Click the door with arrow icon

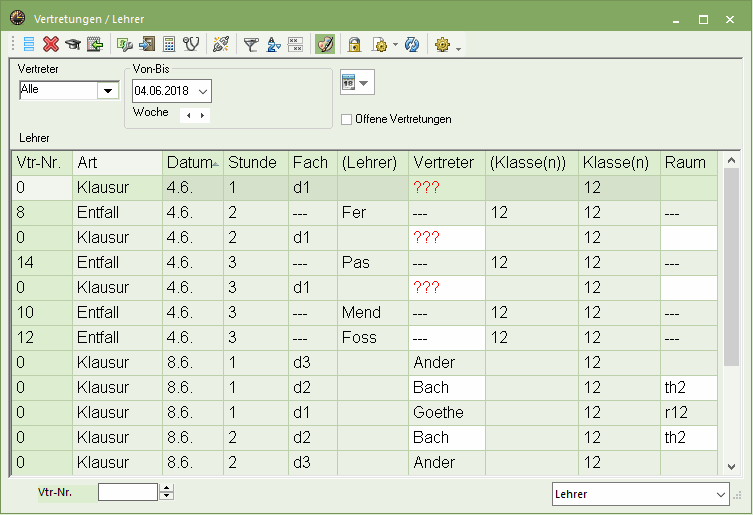[147, 44]
